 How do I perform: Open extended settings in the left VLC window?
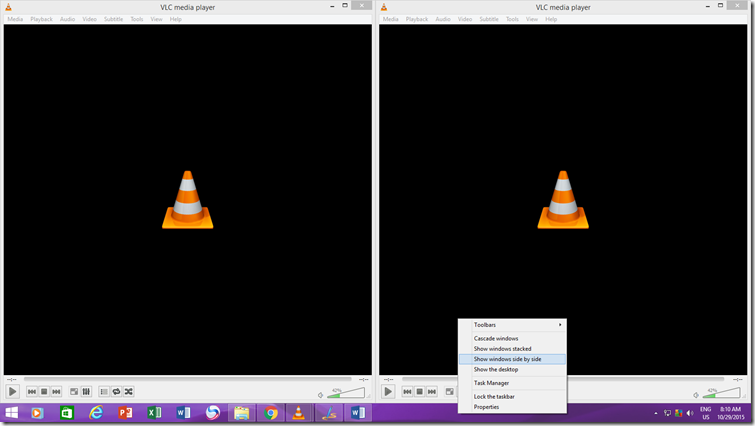pos(86,392)
